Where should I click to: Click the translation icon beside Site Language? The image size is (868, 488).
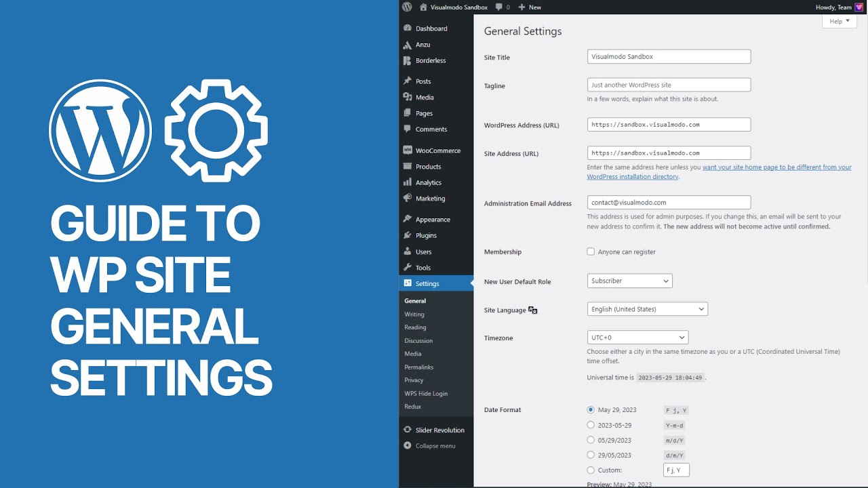point(533,310)
